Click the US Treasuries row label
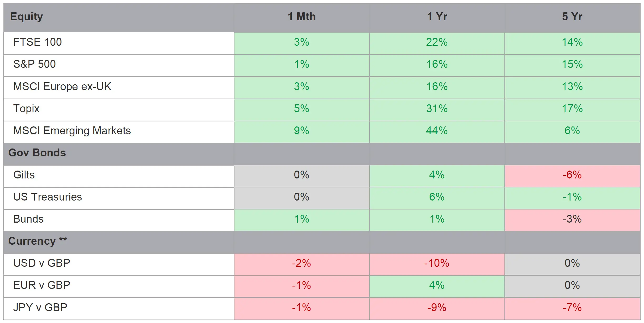The width and height of the screenshot is (644, 323). (x=48, y=197)
